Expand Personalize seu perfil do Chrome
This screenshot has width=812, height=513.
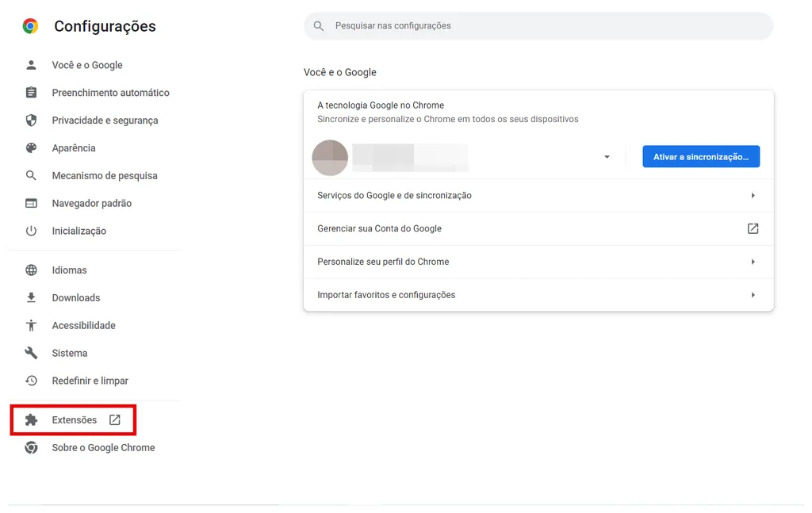[x=538, y=261]
